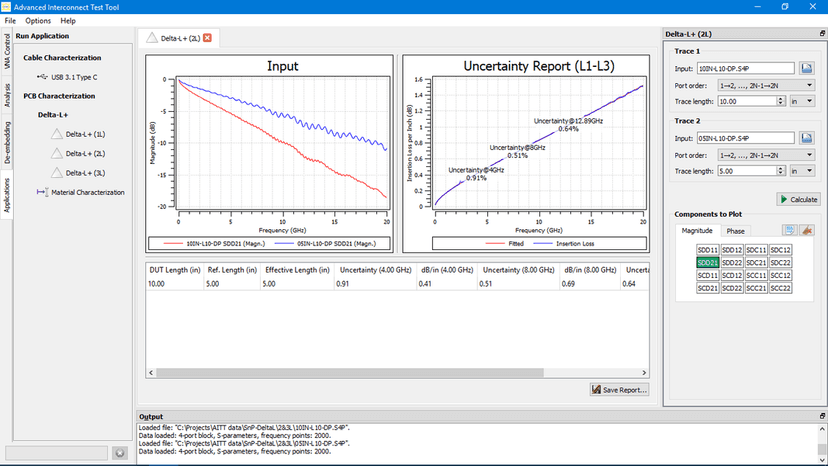Open USB 3.1 Type C application
The height and width of the screenshot is (466, 828).
tap(74, 76)
